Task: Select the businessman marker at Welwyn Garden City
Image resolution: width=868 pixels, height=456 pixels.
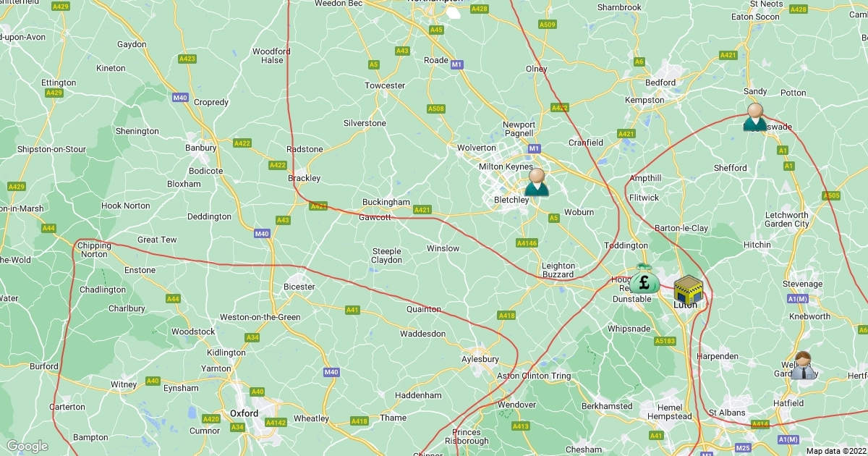Action: click(x=803, y=366)
